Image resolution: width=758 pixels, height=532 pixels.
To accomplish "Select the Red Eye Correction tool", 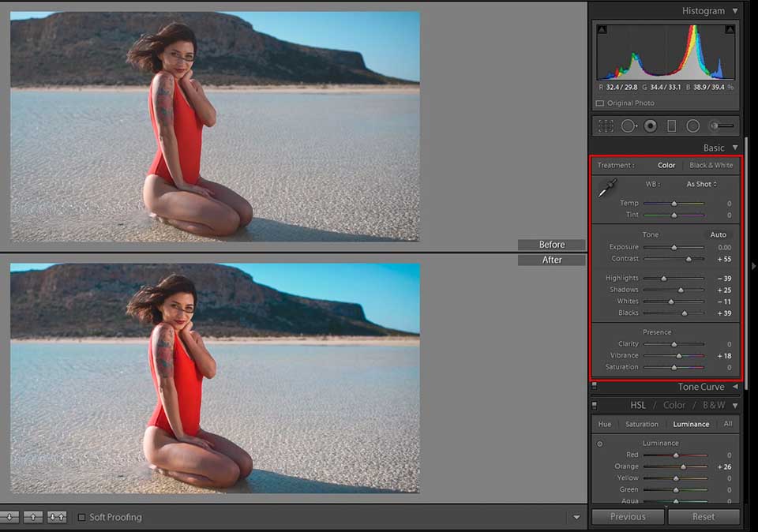I will point(651,125).
